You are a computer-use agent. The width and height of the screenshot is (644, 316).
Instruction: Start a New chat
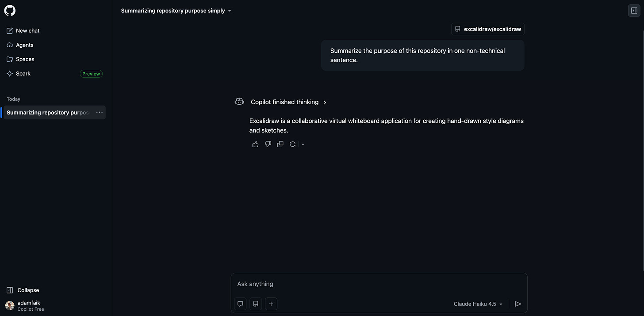27,30
